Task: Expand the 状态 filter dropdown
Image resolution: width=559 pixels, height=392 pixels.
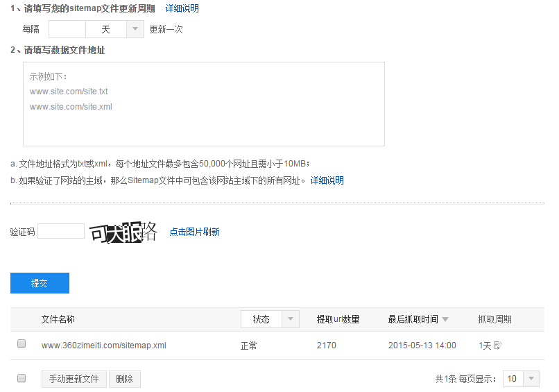Action: tap(291, 319)
